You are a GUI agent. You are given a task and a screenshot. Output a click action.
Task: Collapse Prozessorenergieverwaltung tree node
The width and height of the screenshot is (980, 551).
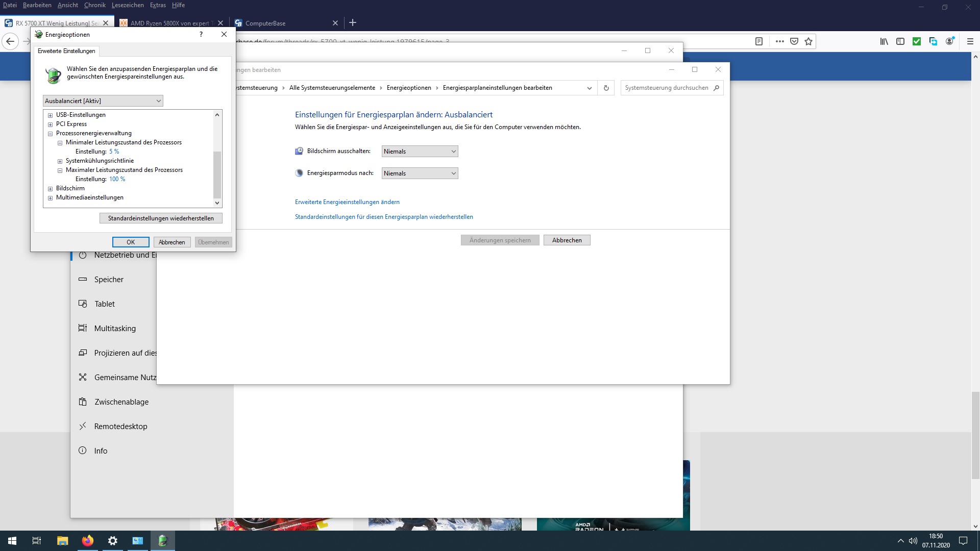50,134
